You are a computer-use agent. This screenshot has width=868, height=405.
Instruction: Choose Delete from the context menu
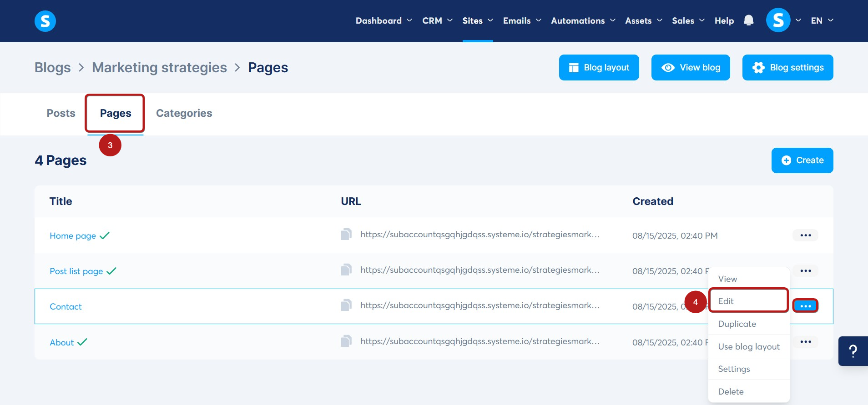click(749, 391)
